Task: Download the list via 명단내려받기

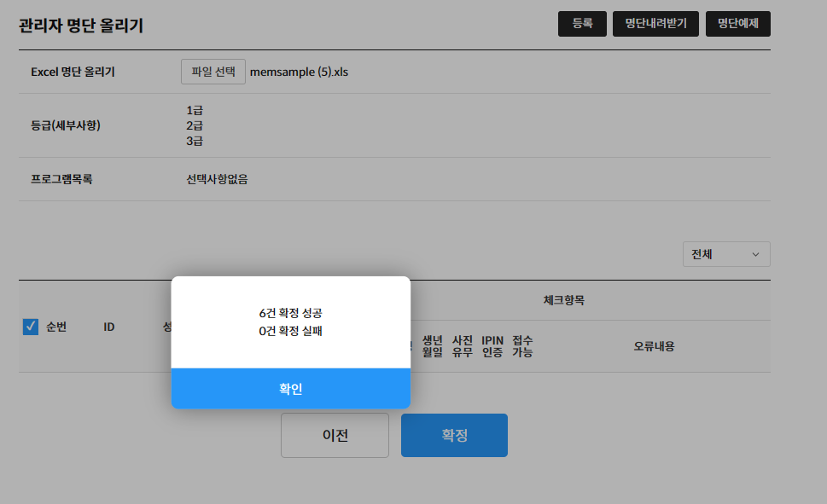Action: coord(655,24)
